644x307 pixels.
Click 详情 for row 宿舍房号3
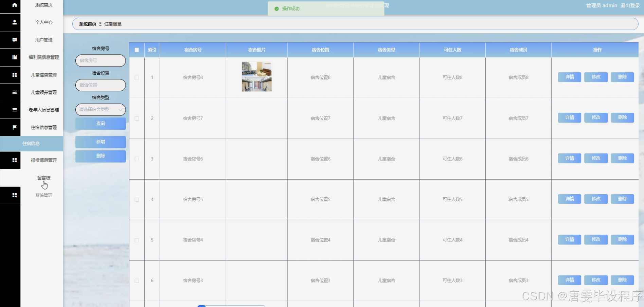coord(569,280)
